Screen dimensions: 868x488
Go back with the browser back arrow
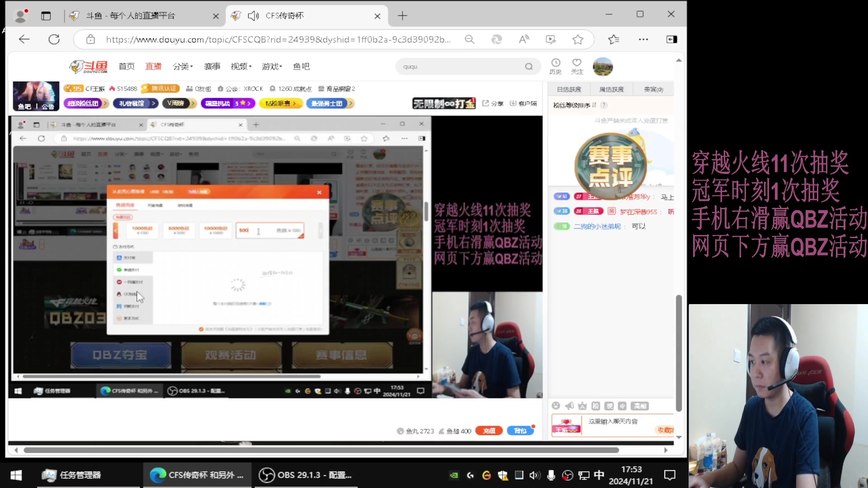pos(24,39)
